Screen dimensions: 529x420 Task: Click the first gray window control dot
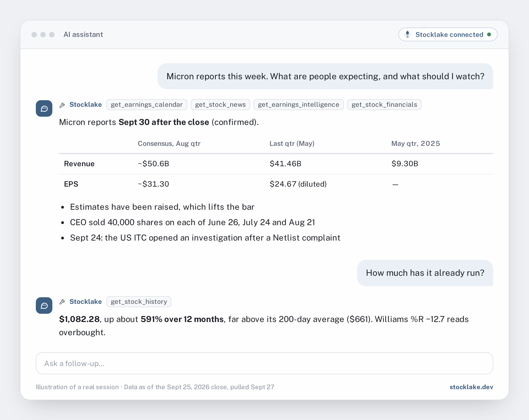coord(34,34)
